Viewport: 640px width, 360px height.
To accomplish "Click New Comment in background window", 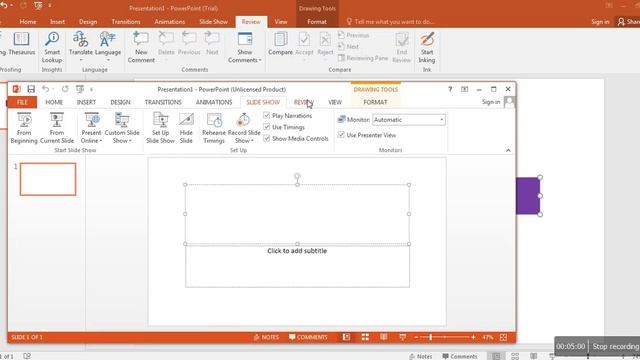I will [141, 47].
